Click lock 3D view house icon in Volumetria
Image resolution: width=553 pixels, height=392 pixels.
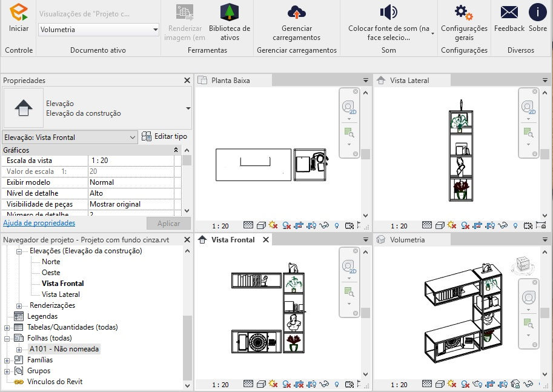[515, 384]
